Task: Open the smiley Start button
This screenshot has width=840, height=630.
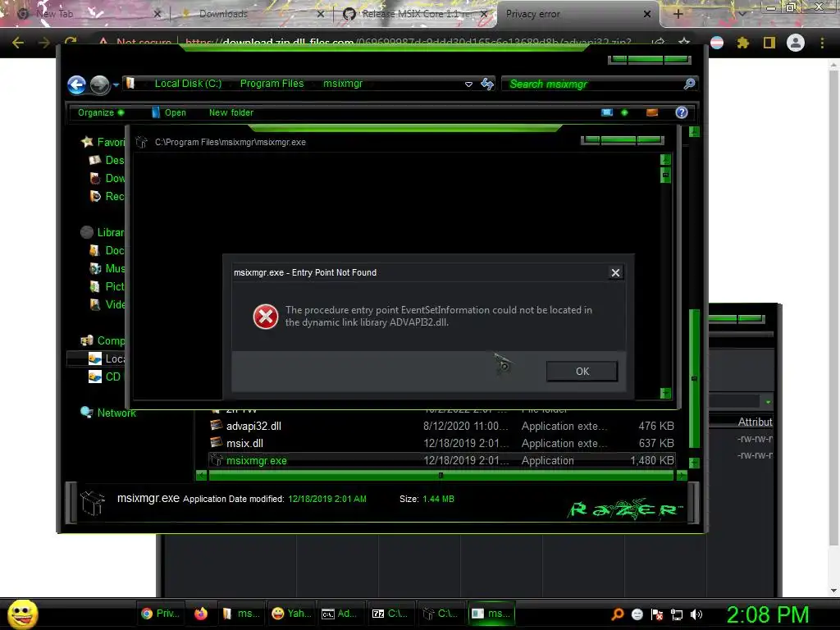Action: pyautogui.click(x=22, y=614)
